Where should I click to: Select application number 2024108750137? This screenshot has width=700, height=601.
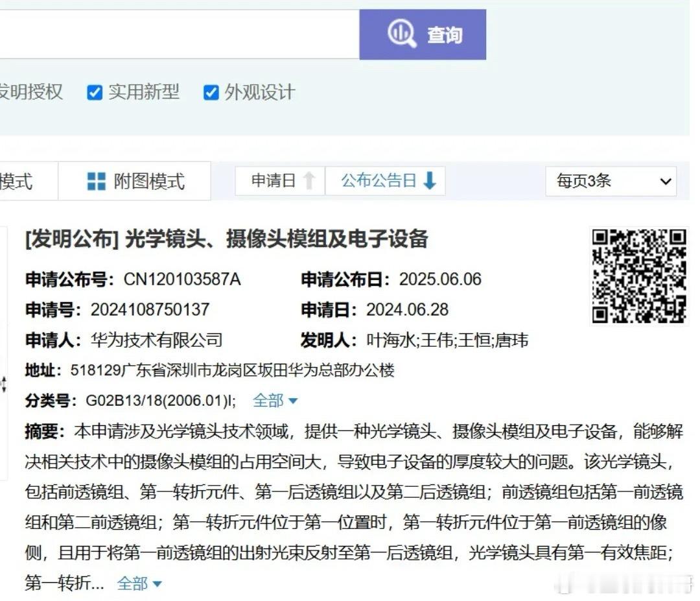[x=150, y=310]
